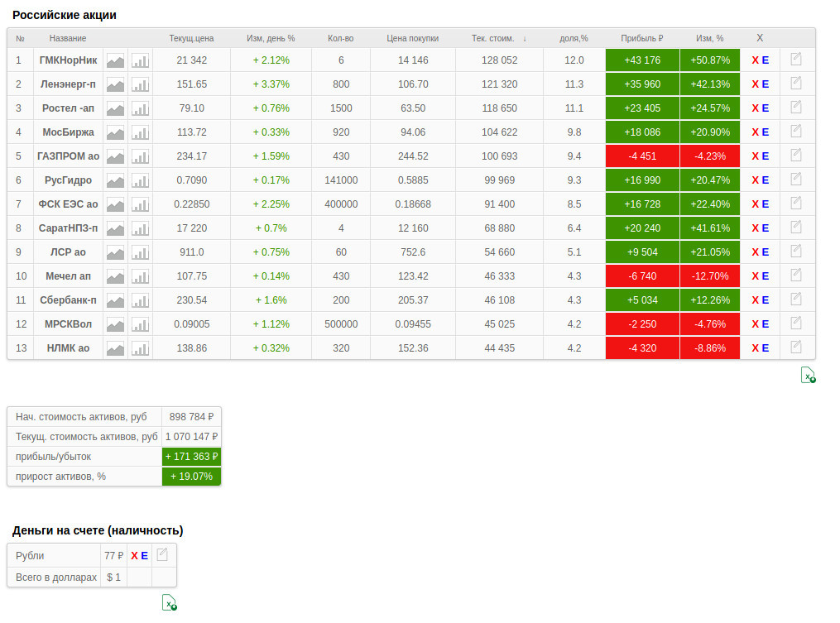Export stocks table to Excel icon
This screenshot has height=623, width=840.
[x=808, y=376]
